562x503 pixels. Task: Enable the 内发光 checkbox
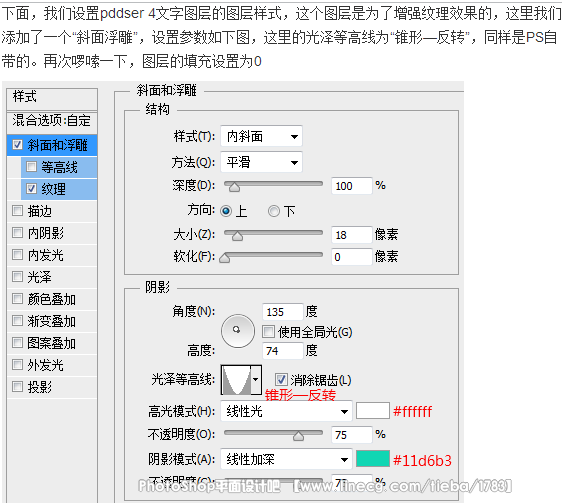pyautogui.click(x=17, y=255)
